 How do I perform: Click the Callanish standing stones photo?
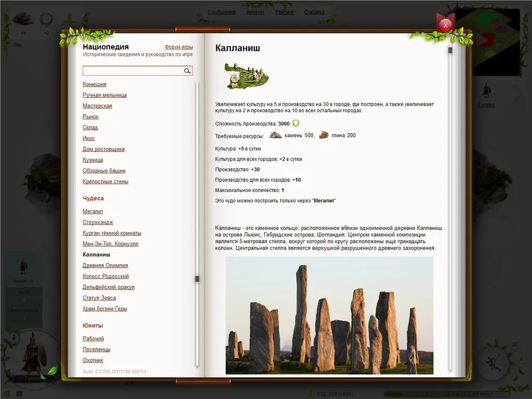[x=329, y=315]
